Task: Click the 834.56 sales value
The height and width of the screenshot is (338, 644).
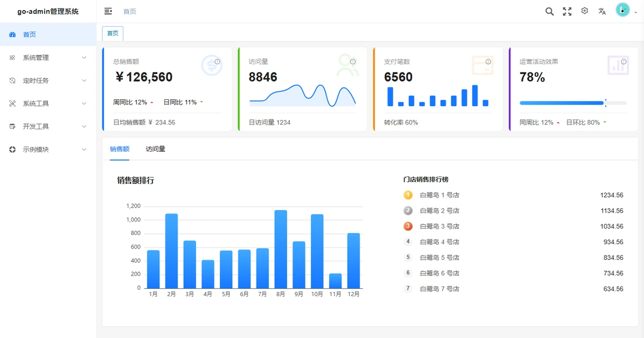Action: coord(613,258)
